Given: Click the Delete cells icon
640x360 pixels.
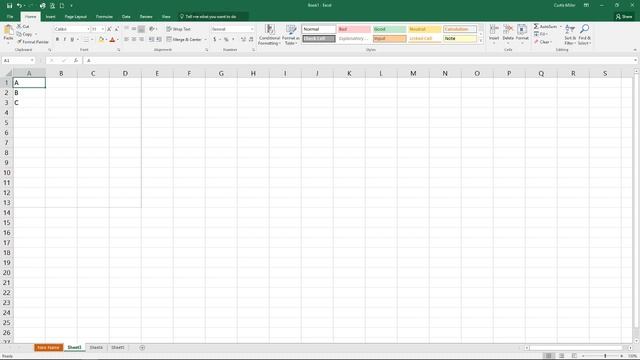Looking at the screenshot, I should [508, 30].
